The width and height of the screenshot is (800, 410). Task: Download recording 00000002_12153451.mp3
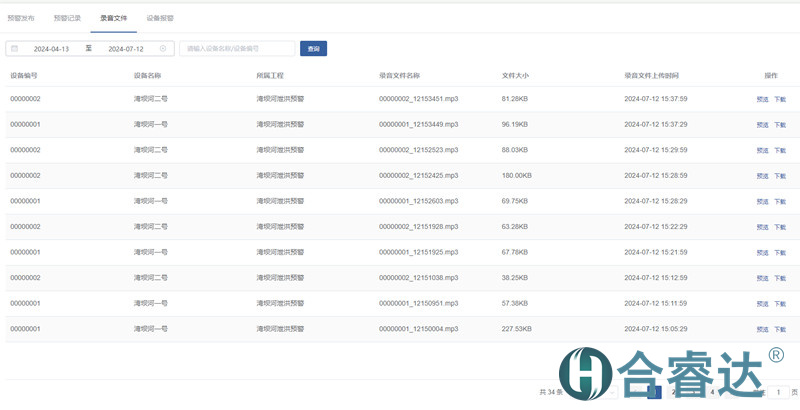pyautogui.click(x=780, y=99)
